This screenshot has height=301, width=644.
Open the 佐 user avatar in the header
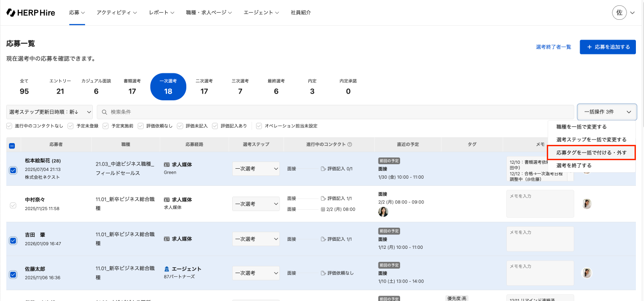click(x=619, y=13)
